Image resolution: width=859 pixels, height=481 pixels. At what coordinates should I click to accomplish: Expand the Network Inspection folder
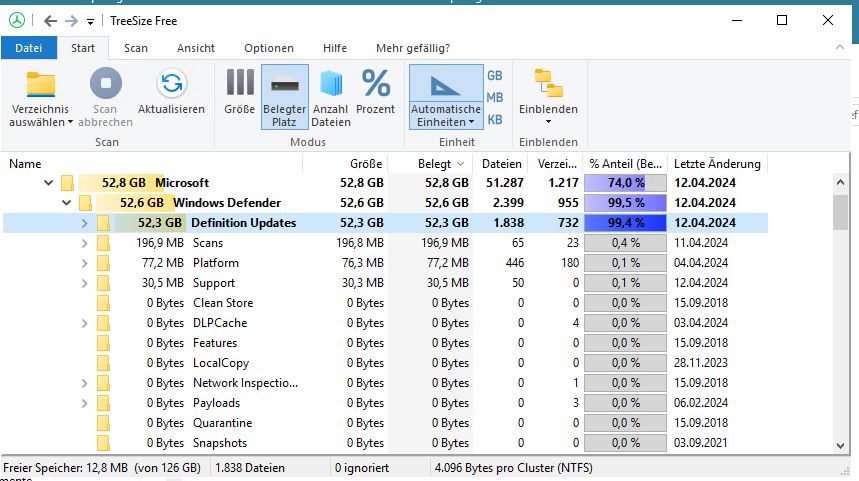tap(84, 383)
